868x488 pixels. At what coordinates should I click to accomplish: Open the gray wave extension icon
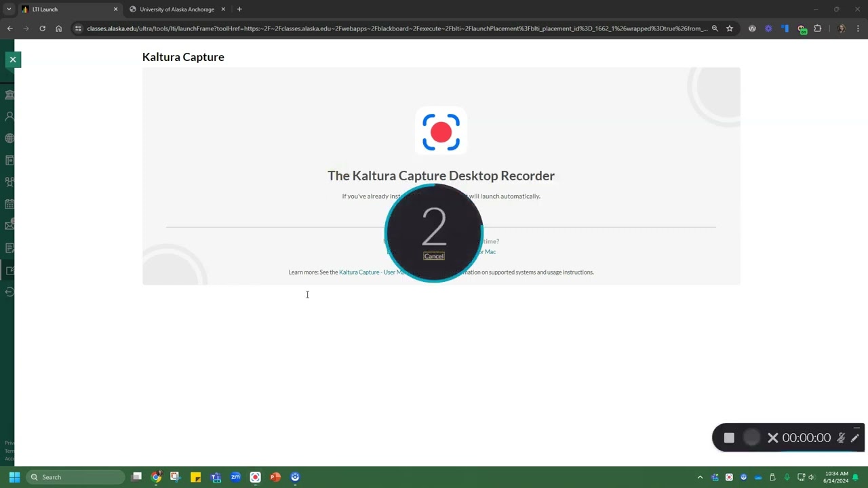click(752, 28)
